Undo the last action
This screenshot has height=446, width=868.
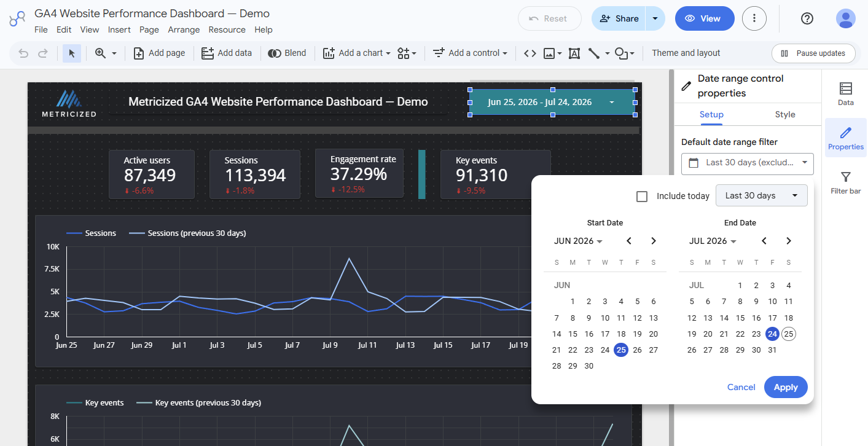pyautogui.click(x=23, y=53)
